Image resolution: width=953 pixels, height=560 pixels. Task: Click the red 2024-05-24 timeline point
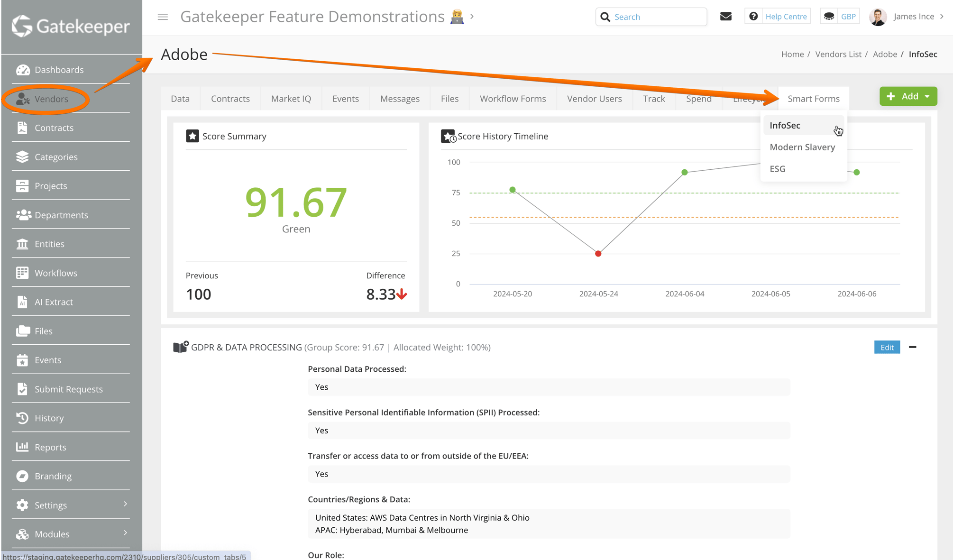598,254
